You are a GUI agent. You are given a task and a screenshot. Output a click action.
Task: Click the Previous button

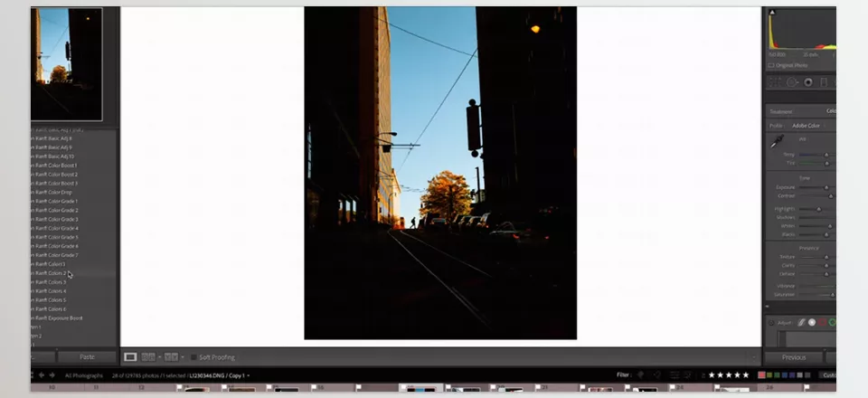pos(794,357)
